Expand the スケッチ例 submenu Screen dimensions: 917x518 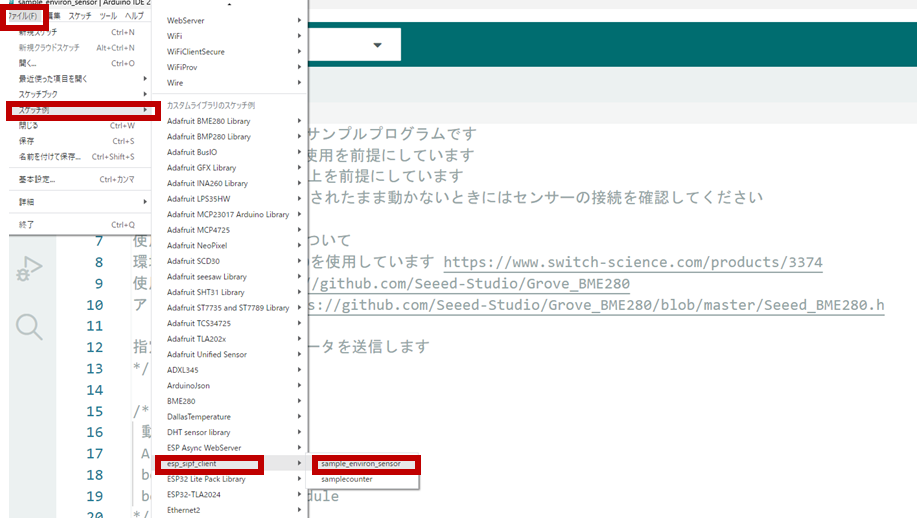coord(81,110)
